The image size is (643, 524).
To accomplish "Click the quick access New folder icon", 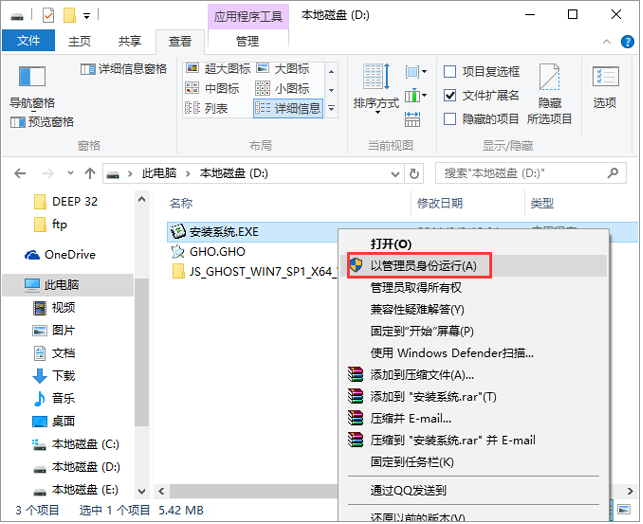I will tap(69, 16).
